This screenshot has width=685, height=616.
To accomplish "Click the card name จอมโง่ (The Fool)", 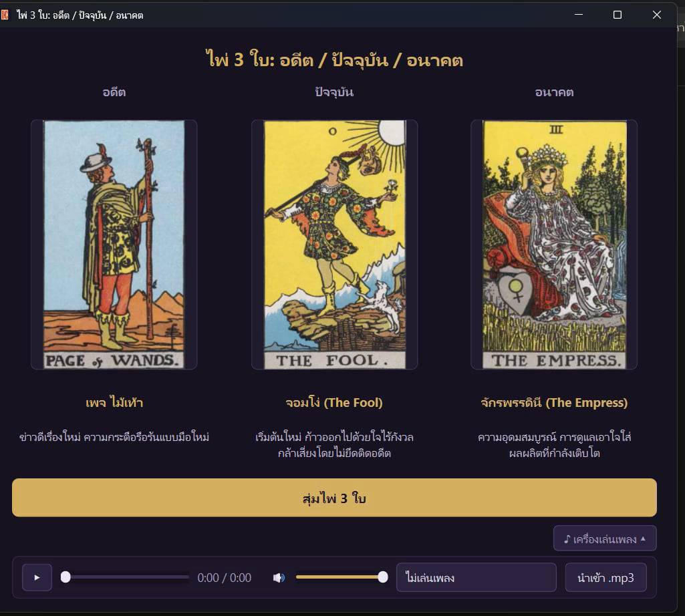I will [334, 402].
